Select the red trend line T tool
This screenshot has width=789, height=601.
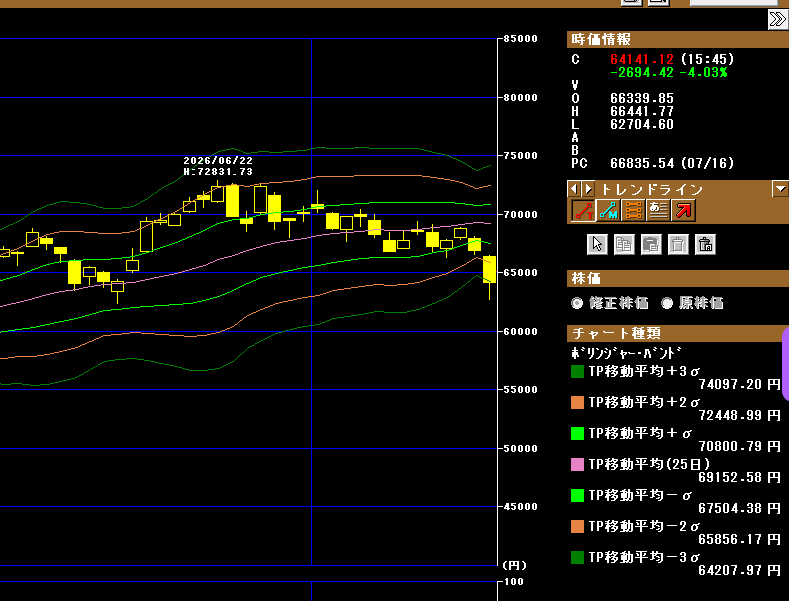click(x=584, y=210)
